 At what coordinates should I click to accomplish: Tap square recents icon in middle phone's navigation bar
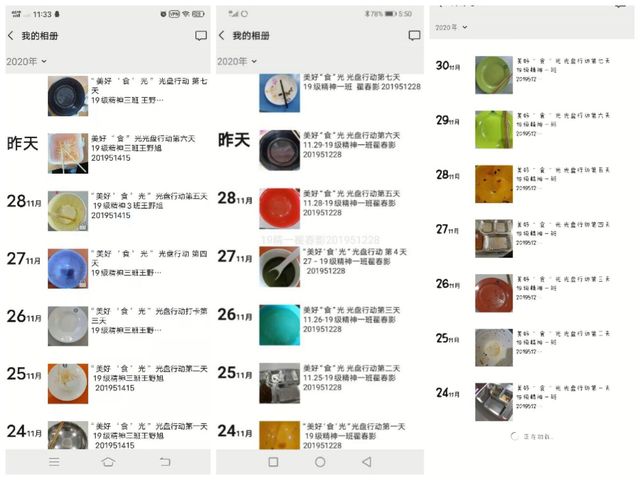click(x=273, y=462)
